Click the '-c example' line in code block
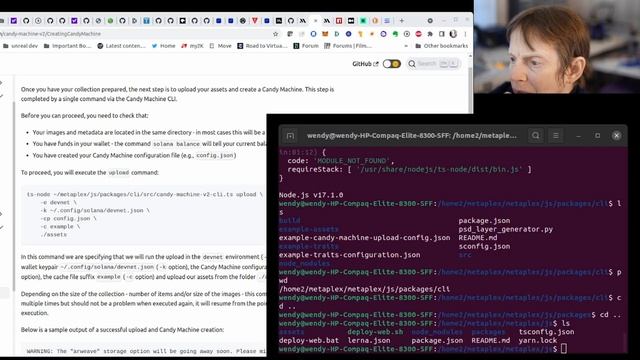Image resolution: width=640 pixels, height=360 pixels. point(60,226)
